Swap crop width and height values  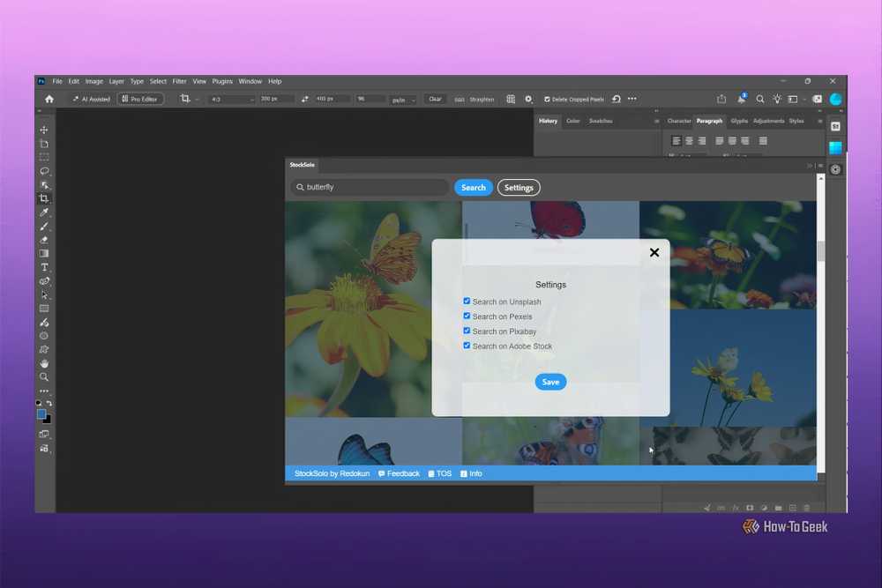coord(305,99)
